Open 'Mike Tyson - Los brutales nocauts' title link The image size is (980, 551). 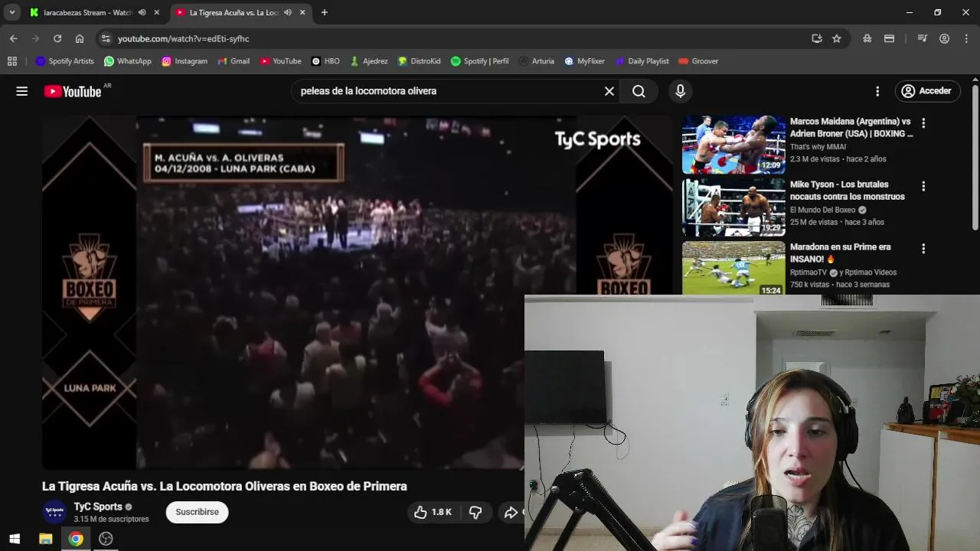[848, 191]
